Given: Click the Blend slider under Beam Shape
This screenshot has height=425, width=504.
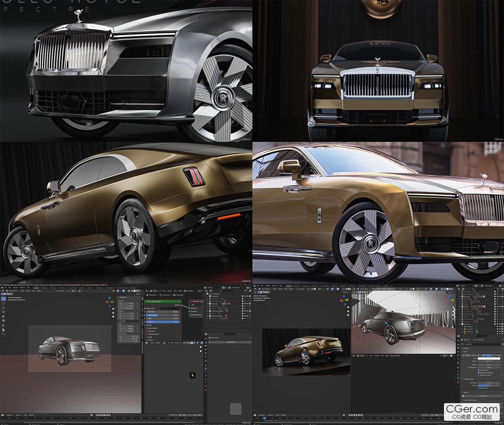Looking at the screenshot, I should [490, 386].
